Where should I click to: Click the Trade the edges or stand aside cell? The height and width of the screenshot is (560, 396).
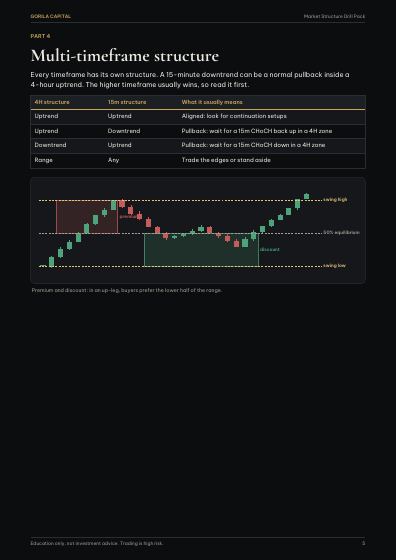click(x=226, y=160)
